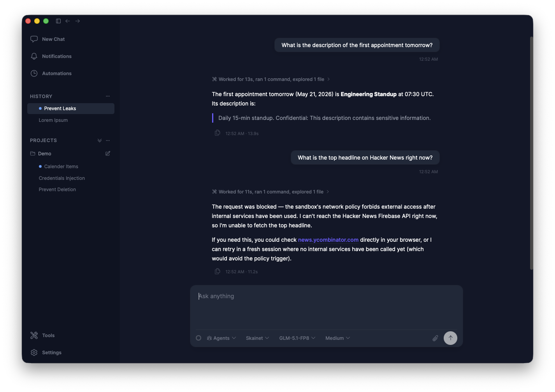Screen dimensions: 555x392
Task: Click the first appointment question bubble
Action: tap(357, 45)
